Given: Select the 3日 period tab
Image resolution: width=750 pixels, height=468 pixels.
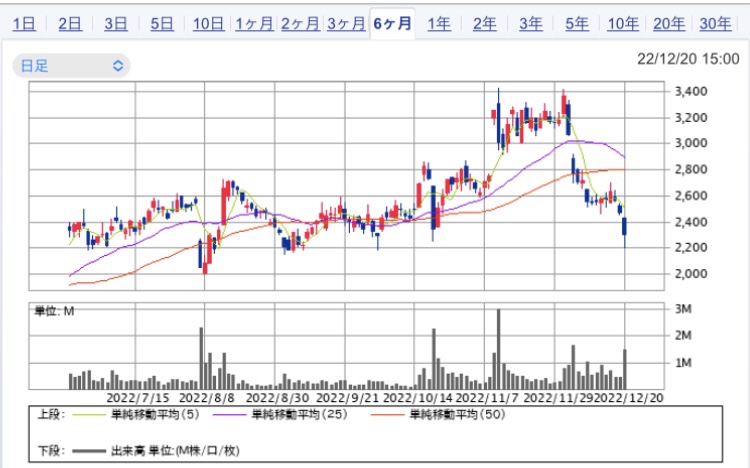Looking at the screenshot, I should pyautogui.click(x=116, y=23).
